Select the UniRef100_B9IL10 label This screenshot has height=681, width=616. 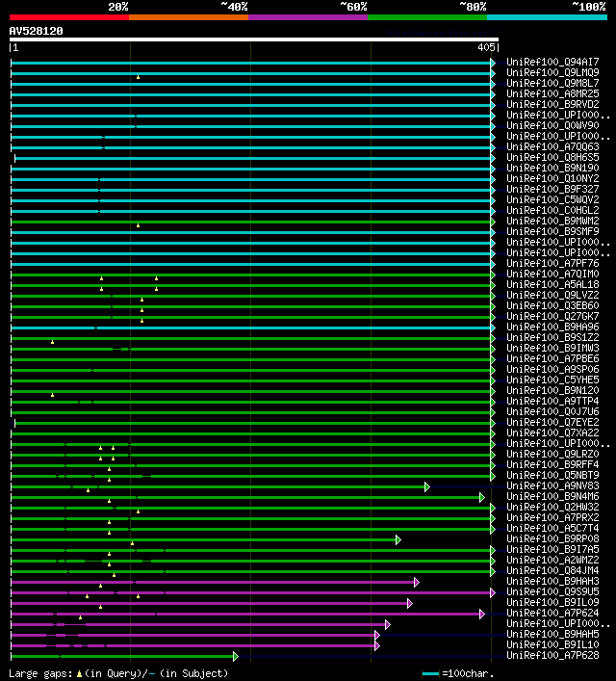(552, 644)
